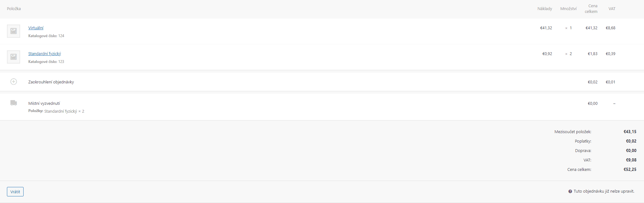Click the Mezisoučet položek value €43,15
Image resolution: width=644 pixels, height=203 pixels.
630,132
